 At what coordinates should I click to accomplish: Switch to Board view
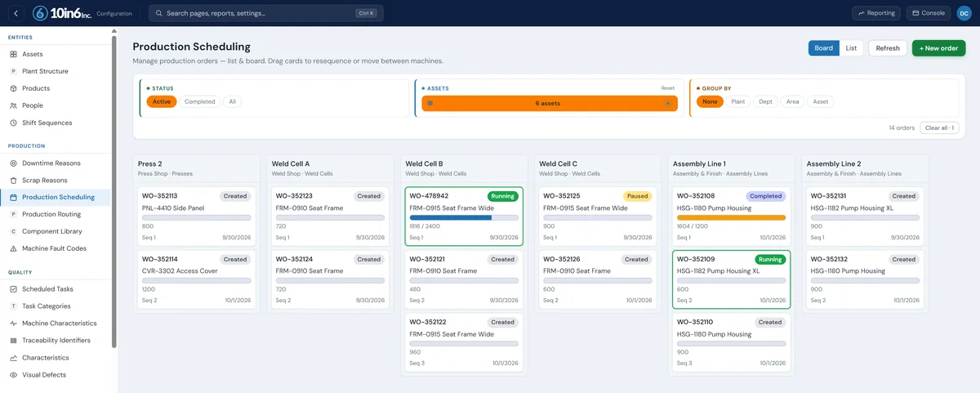[x=824, y=48]
